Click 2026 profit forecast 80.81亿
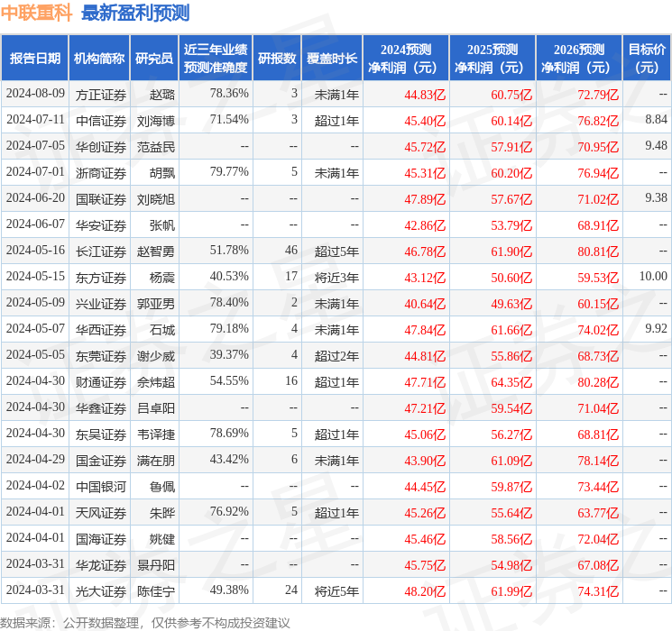Image resolution: width=672 pixels, height=631 pixels. click(598, 251)
